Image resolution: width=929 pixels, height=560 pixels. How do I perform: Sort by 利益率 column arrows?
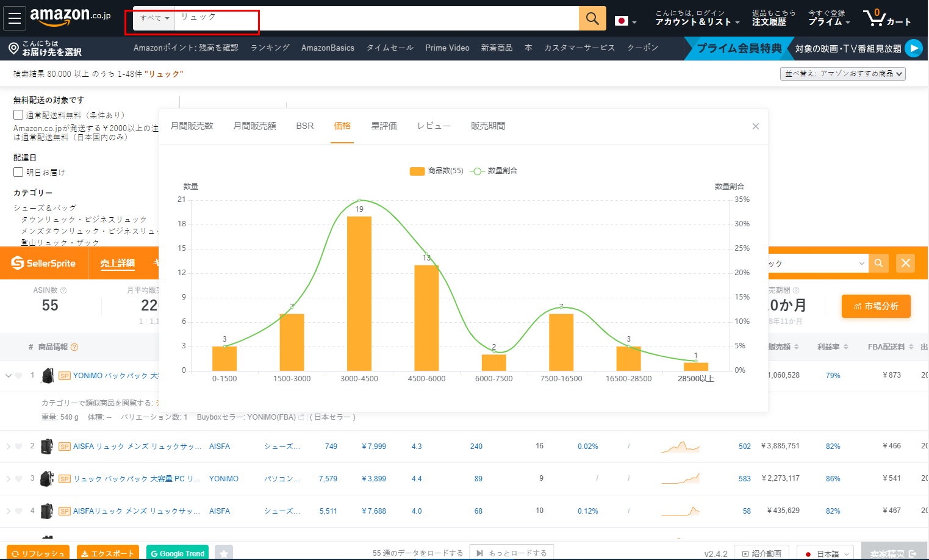[846, 346]
